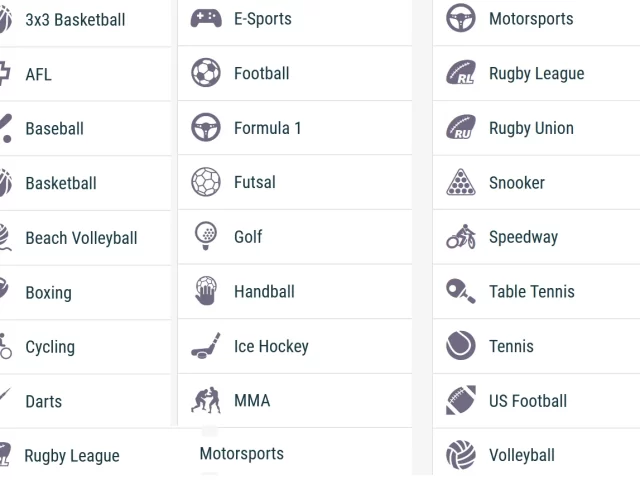This screenshot has width=640, height=480.
Task: Click the Formula 1 steering wheel icon
Action: point(206,128)
